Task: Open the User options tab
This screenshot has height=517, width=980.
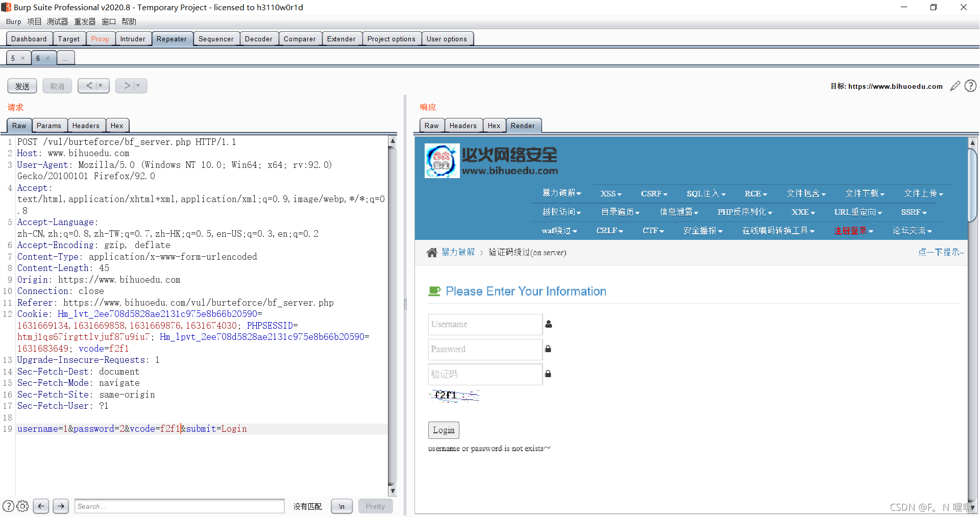Action: coord(447,39)
